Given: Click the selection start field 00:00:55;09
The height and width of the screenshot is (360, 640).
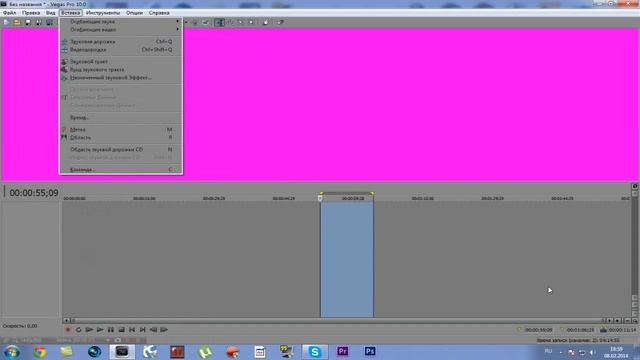Looking at the screenshot, I should pos(539,330).
